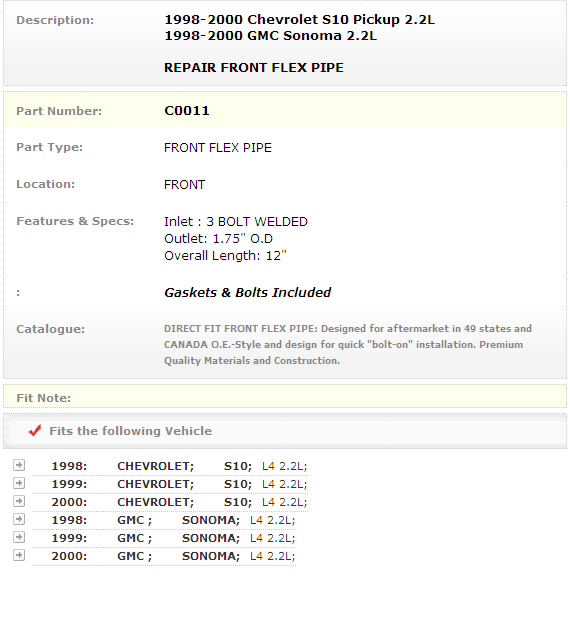Click arrow icon beside 1999 GMC Sonoma
Viewport: 570px width, 620px height.
pos(19,537)
